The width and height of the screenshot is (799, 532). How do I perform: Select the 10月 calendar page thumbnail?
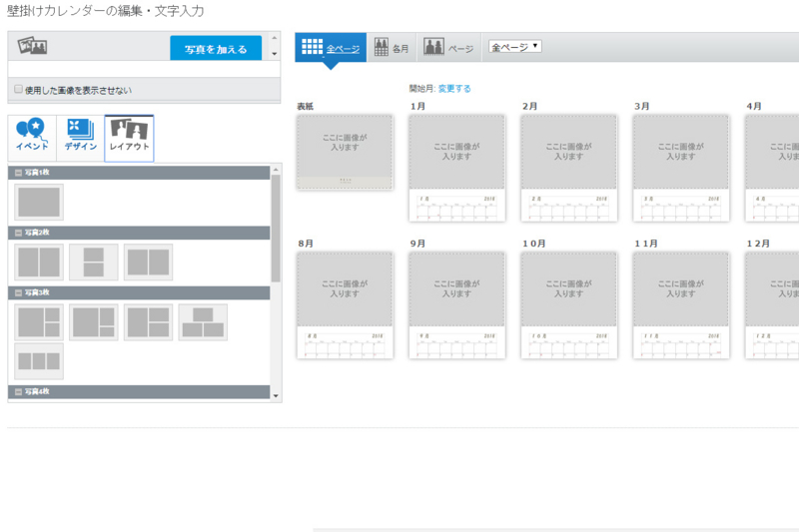click(x=569, y=305)
